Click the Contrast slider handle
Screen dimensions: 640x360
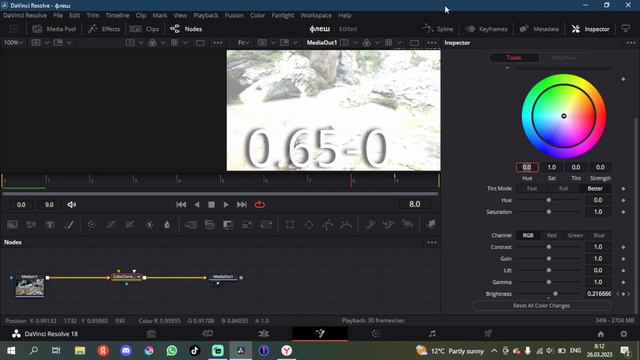point(549,247)
